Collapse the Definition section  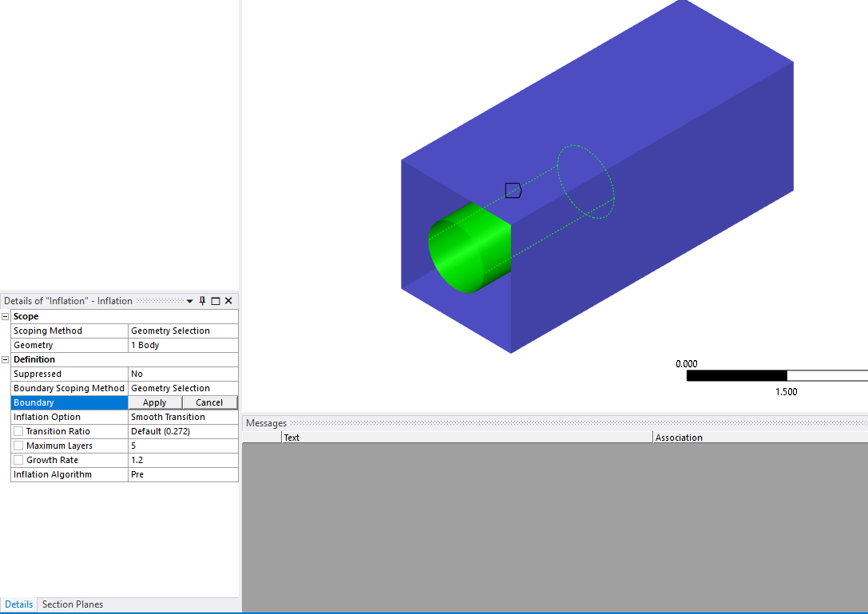pos(6,359)
